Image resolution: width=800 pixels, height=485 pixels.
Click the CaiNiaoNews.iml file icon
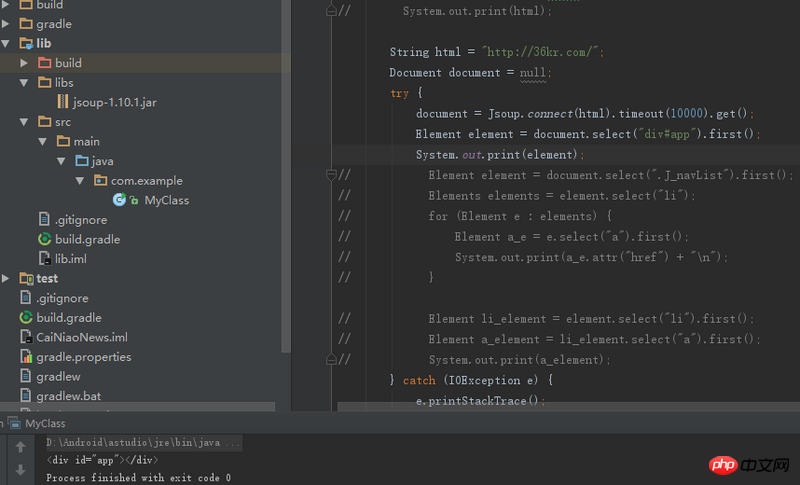(x=26, y=337)
